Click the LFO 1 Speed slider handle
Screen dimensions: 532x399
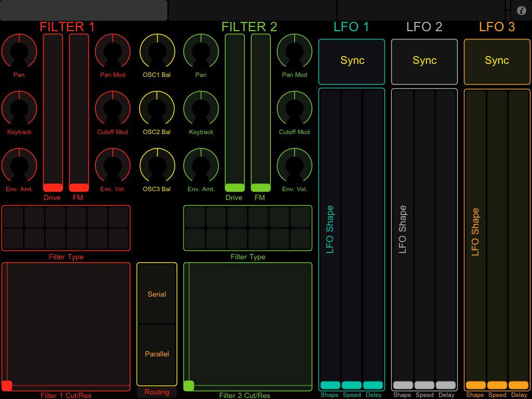[352, 385]
